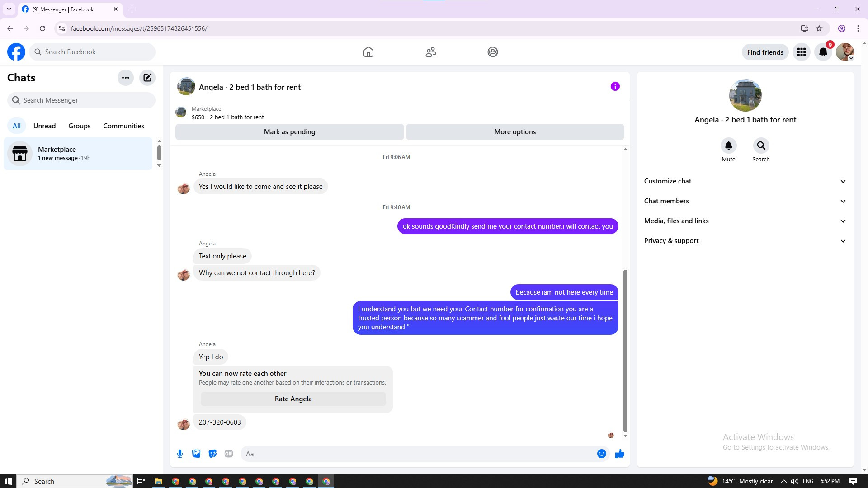Click the Rate Angela button
The width and height of the screenshot is (868, 488).
tap(293, 399)
